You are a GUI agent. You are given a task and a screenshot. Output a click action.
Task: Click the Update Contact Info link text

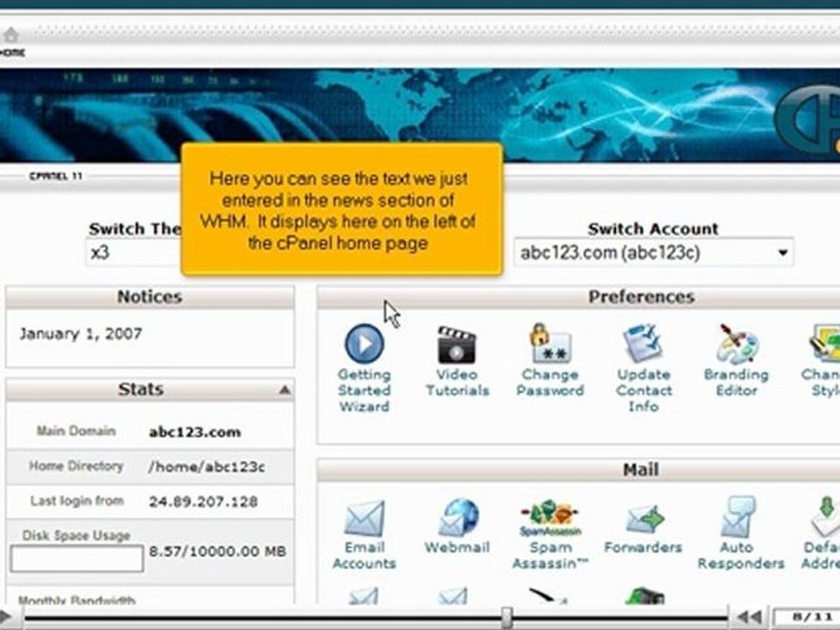point(643,390)
